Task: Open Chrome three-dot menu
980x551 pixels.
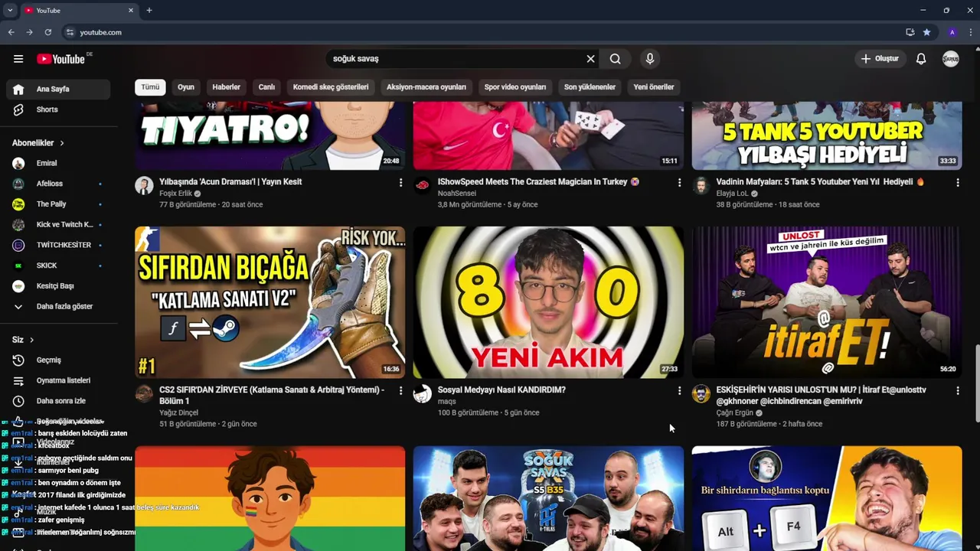Action: (x=971, y=32)
